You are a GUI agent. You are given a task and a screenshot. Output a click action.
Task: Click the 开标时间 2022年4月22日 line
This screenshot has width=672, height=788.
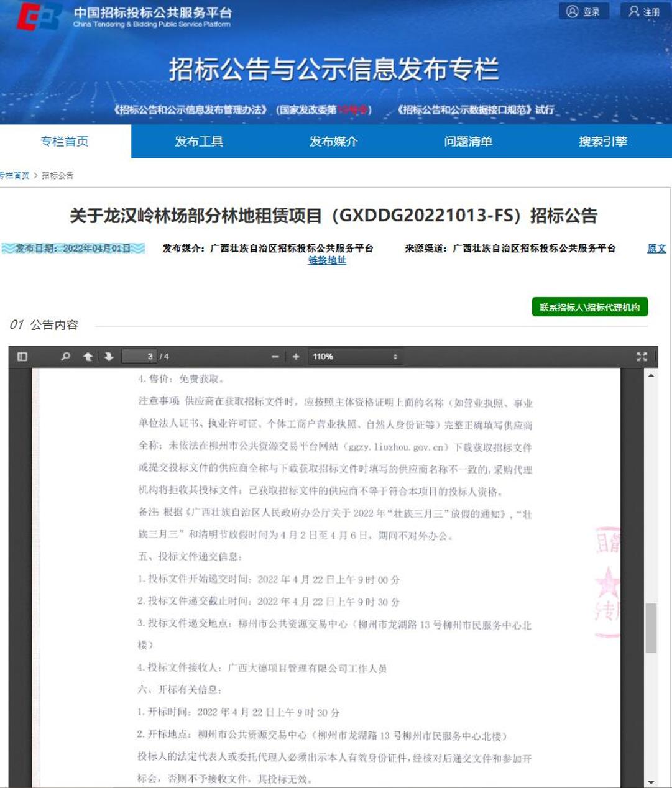click(239, 712)
